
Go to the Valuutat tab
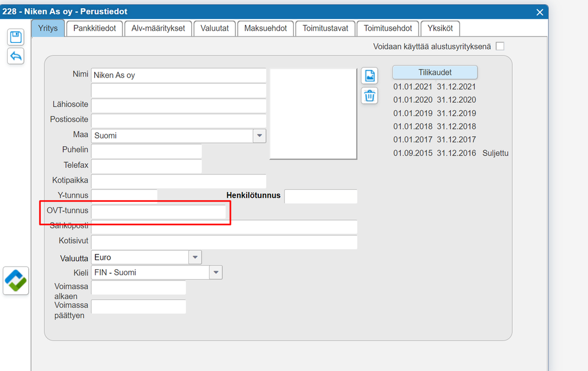click(x=214, y=28)
